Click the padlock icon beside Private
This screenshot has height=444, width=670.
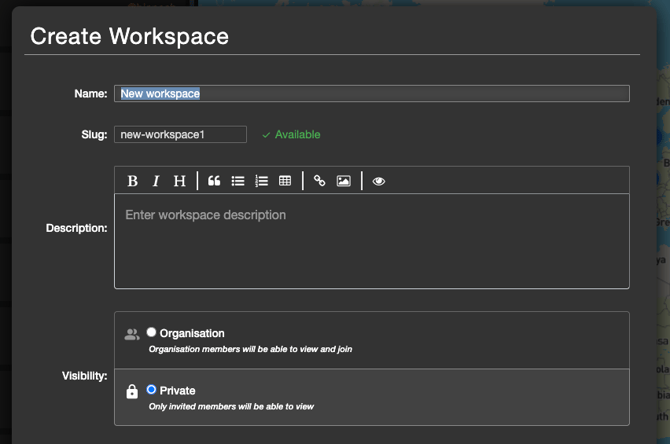click(x=132, y=391)
